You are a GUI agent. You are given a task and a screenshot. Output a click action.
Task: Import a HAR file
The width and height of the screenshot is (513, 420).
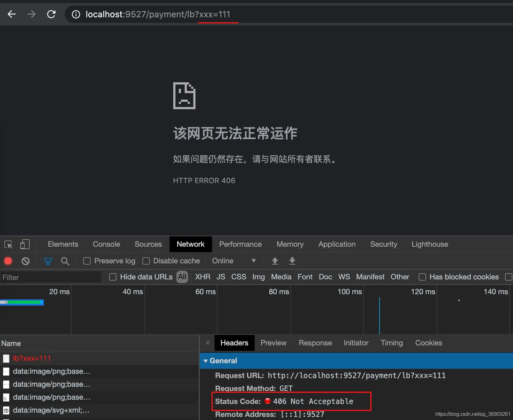point(275,261)
